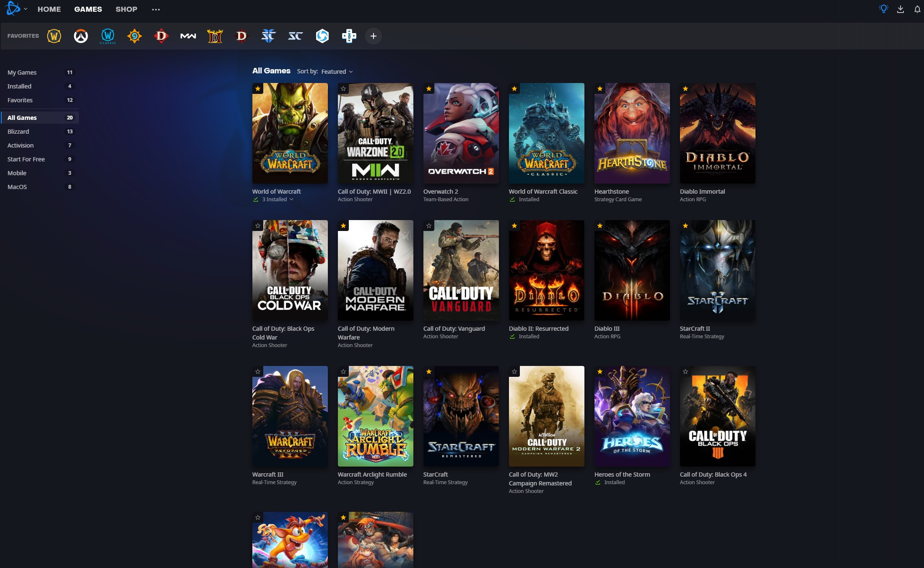This screenshot has width=924, height=568.
Task: Open Hearthstone icon in favorites bar
Action: tap(135, 36)
